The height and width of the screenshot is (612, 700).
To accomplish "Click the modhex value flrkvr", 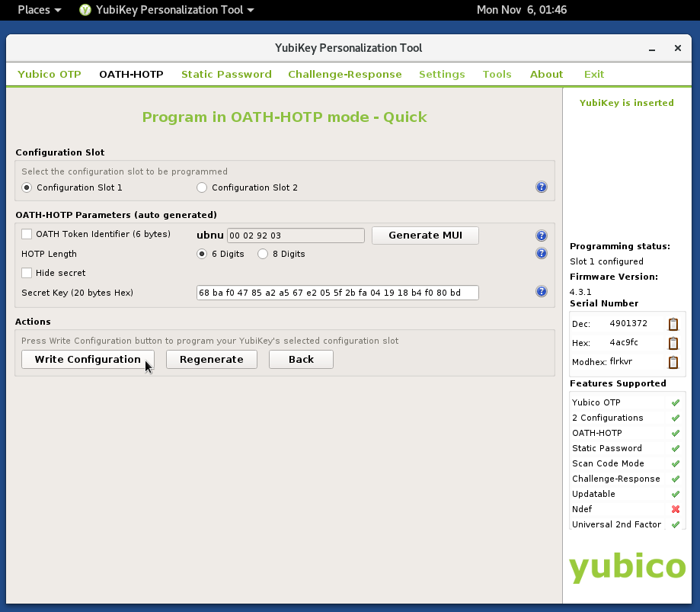I will (621, 361).
